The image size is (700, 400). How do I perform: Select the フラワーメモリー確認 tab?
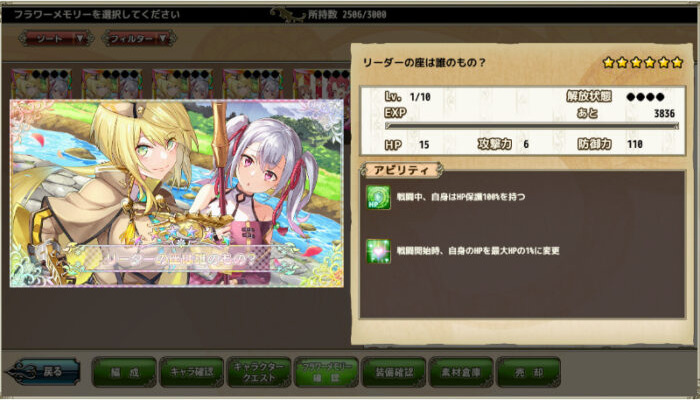326,372
